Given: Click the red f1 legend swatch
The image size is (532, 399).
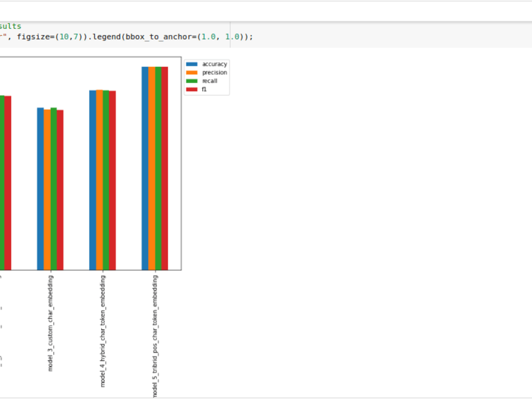Looking at the screenshot, I should [x=193, y=89].
